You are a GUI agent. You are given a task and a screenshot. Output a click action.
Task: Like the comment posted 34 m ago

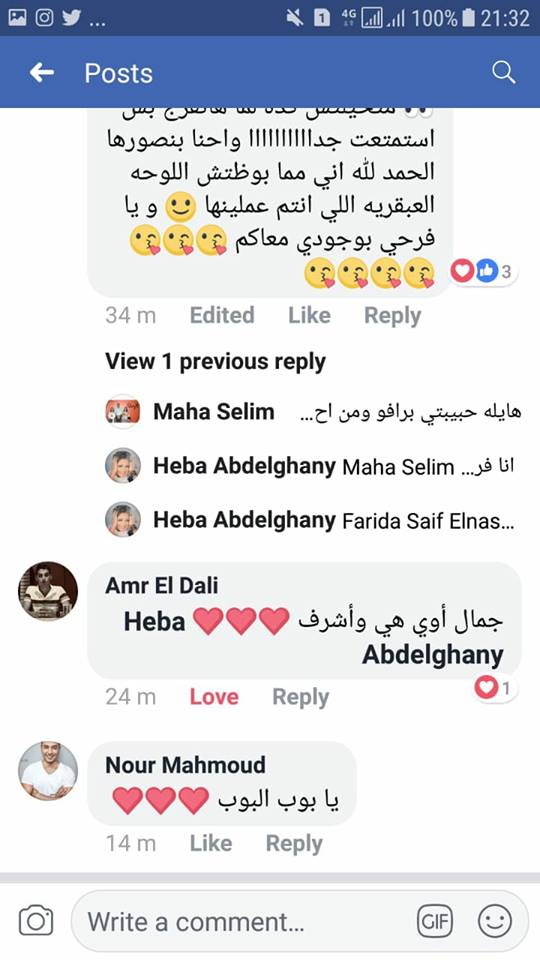click(x=309, y=315)
